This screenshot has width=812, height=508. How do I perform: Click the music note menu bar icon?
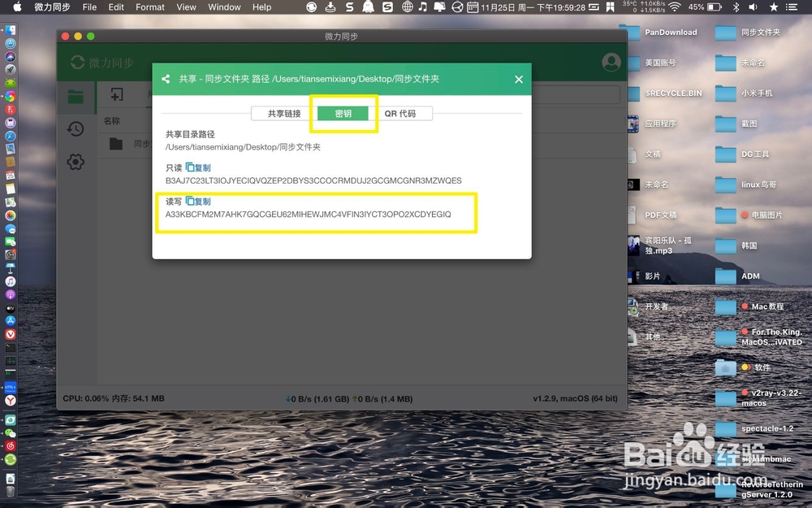coord(423,7)
